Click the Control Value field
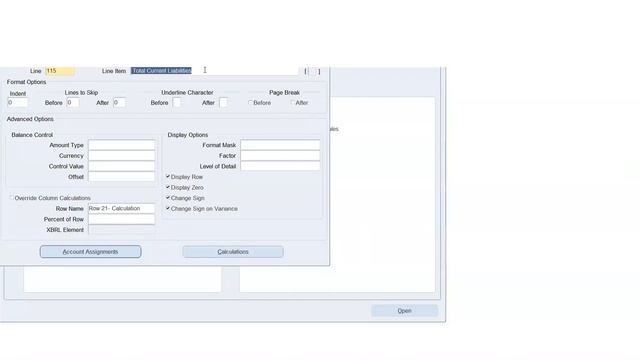This screenshot has height=360, width=640. tap(122, 167)
